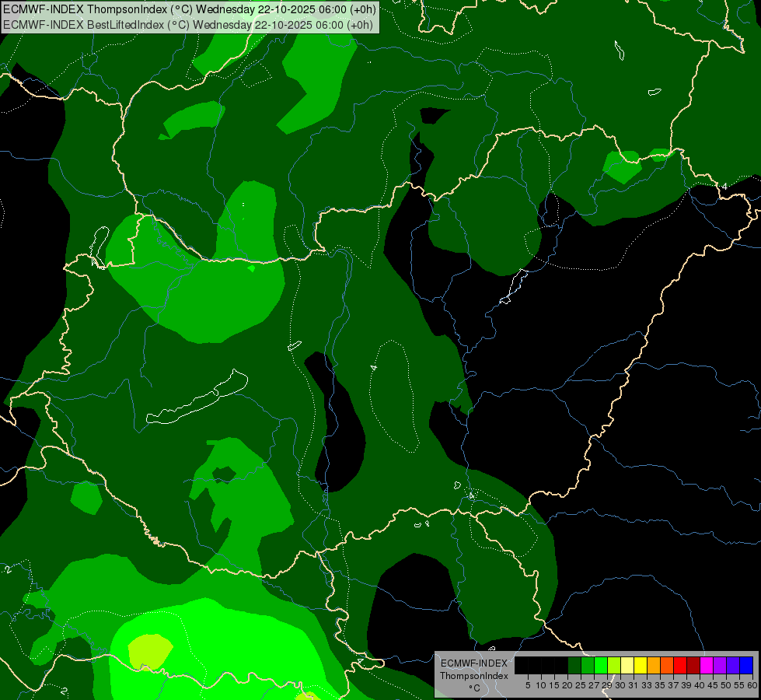
Task: Select the purple 45-50 legend swatch
Action: pyautogui.click(x=720, y=665)
